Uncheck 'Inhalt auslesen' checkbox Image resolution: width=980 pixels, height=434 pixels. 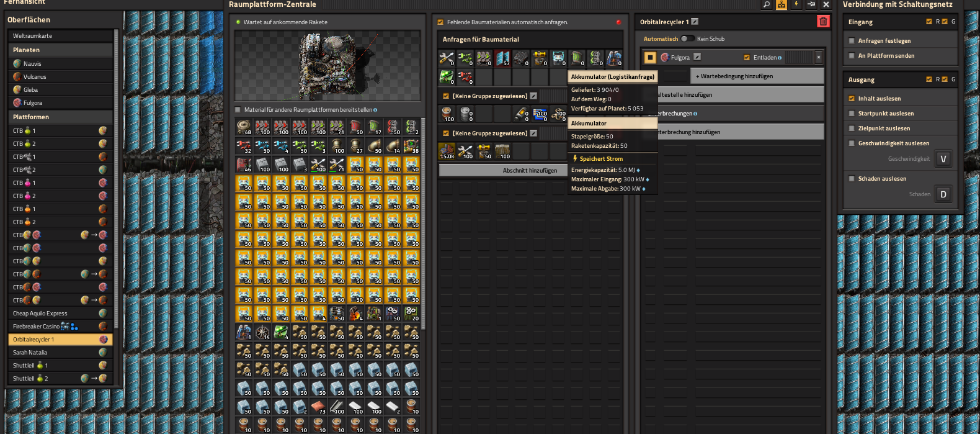[x=852, y=99]
